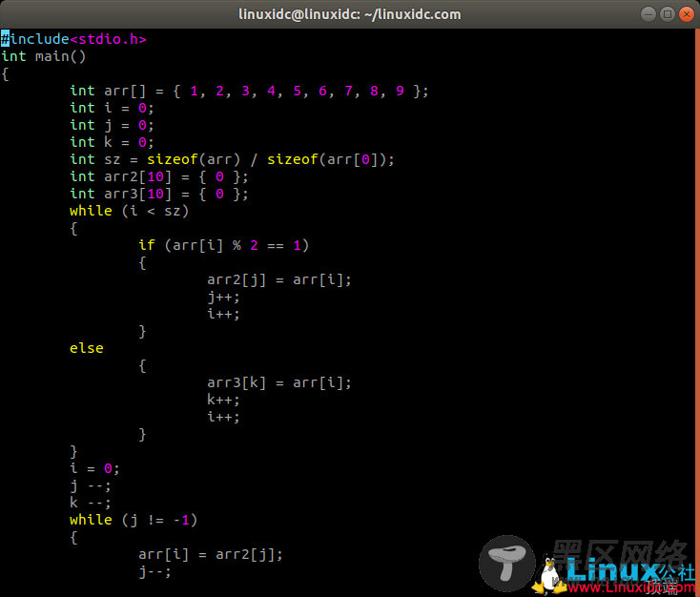Click the 'k++;' line
This screenshot has width=700, height=597.
pos(224,400)
